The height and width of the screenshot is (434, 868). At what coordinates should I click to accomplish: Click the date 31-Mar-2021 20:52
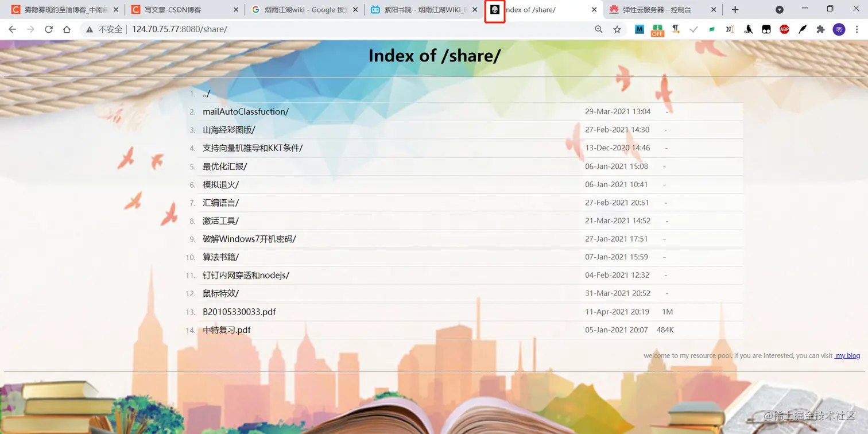pyautogui.click(x=618, y=293)
